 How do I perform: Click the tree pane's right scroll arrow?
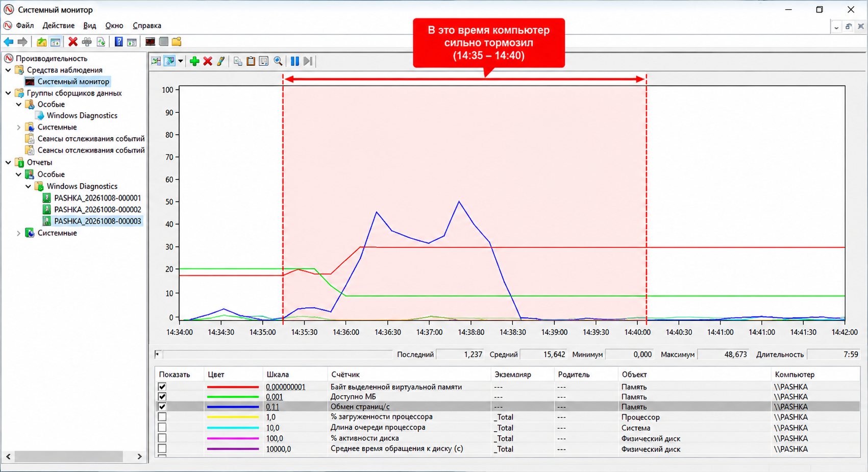pos(140,457)
